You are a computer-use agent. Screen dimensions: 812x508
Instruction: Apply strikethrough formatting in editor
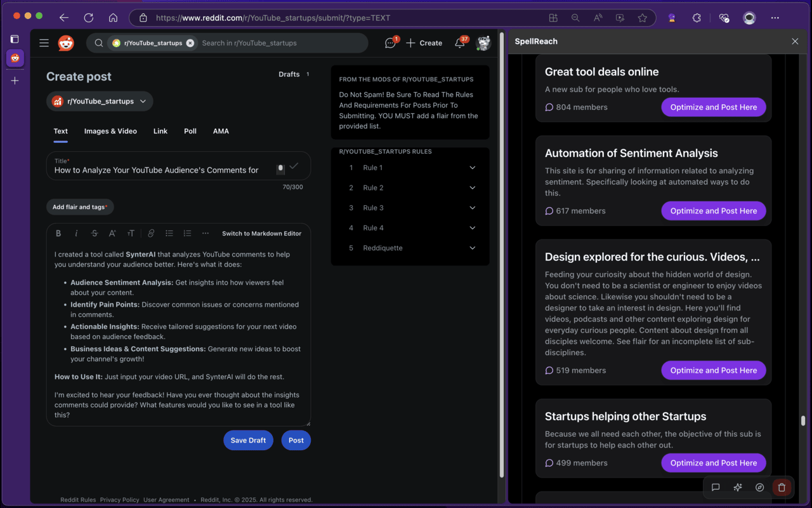[95, 233]
